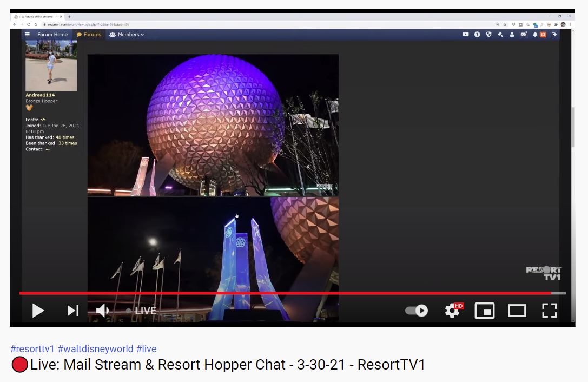This screenshot has height=382, width=588.
Task: Skip to the next video
Action: [x=72, y=311]
